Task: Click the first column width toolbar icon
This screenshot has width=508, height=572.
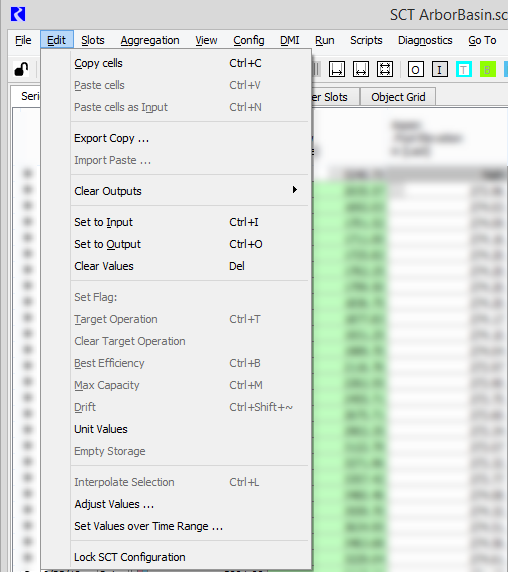Action: (x=337, y=69)
